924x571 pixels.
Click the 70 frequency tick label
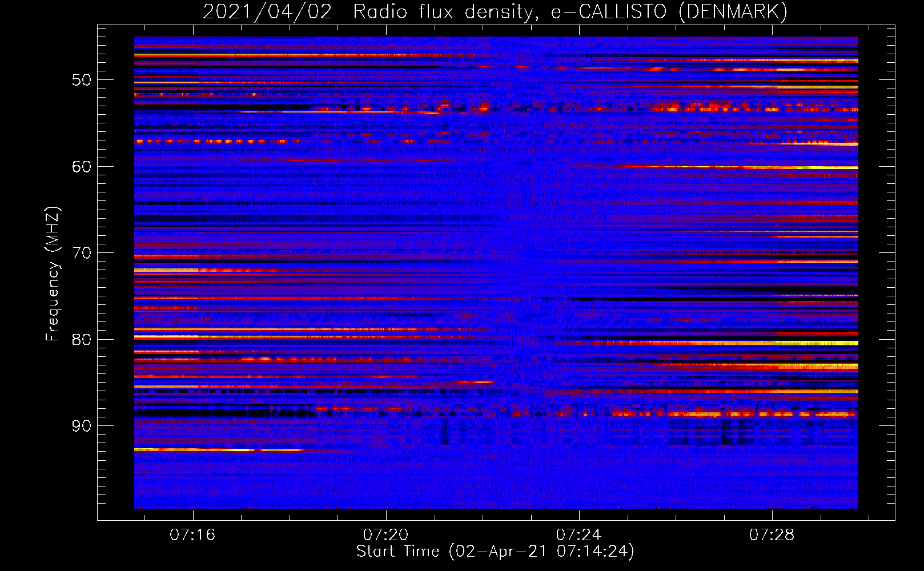click(x=82, y=253)
